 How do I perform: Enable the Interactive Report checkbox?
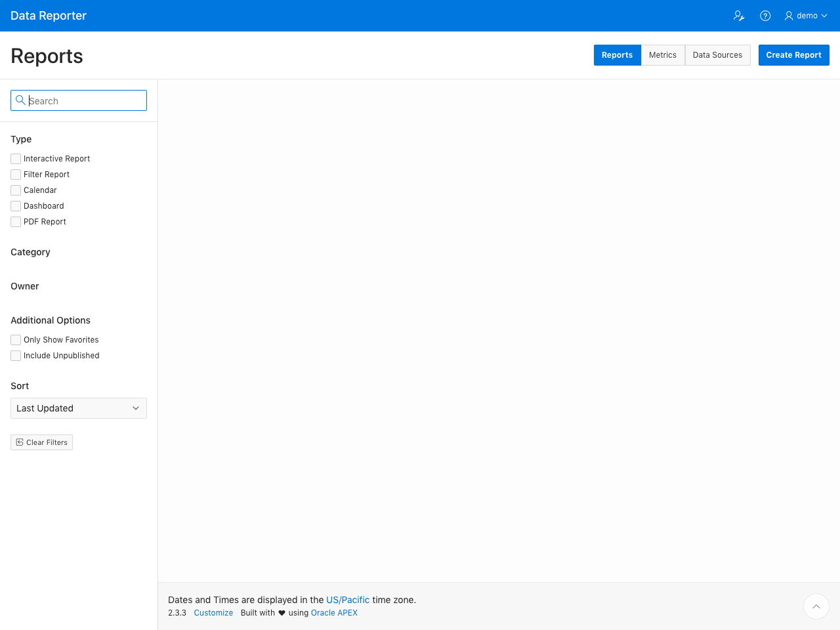click(16, 159)
